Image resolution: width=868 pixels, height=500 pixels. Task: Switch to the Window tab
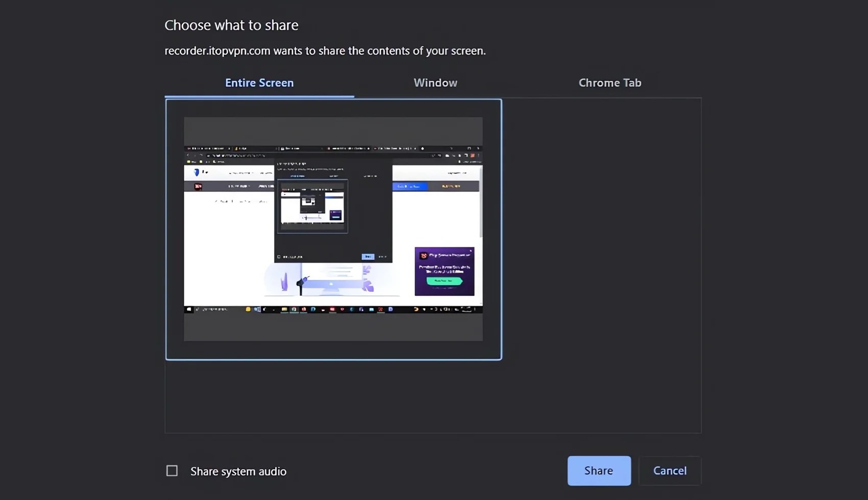tap(435, 82)
